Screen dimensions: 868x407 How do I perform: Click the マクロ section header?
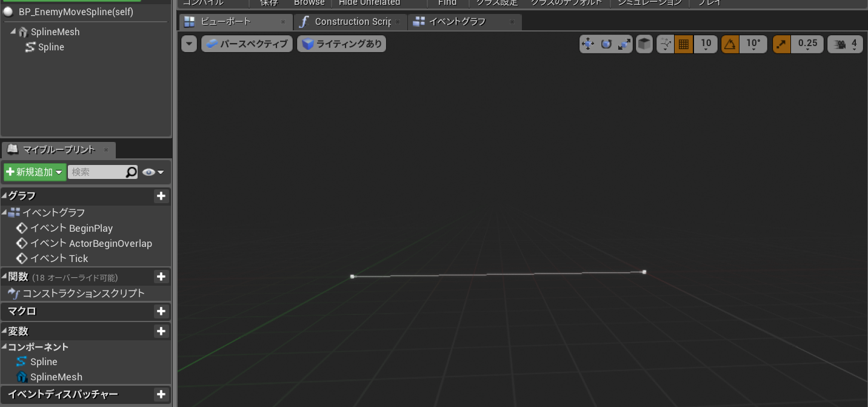point(85,311)
